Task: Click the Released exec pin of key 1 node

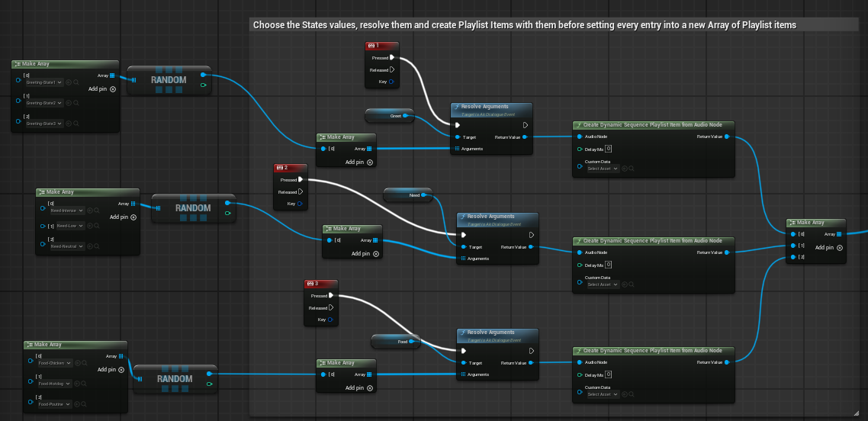Action: point(392,69)
